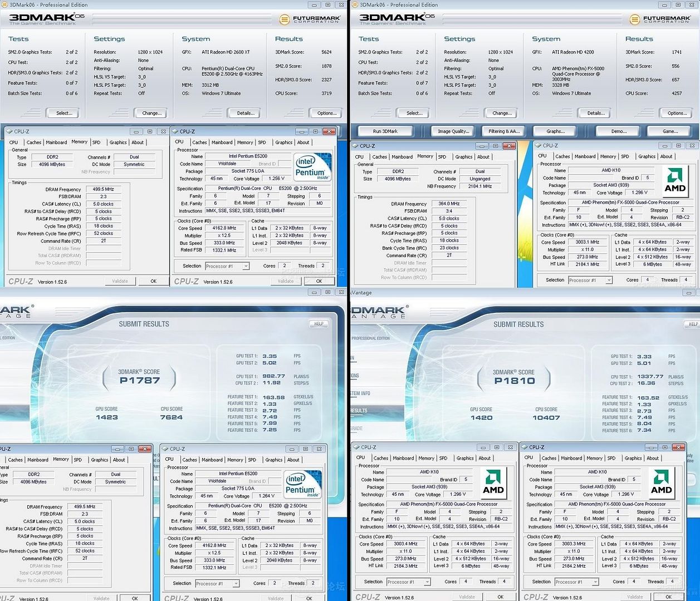Click Intel Pentium logo in CPU-Z showing 1.256 V
The image size is (700, 601).
[312, 166]
